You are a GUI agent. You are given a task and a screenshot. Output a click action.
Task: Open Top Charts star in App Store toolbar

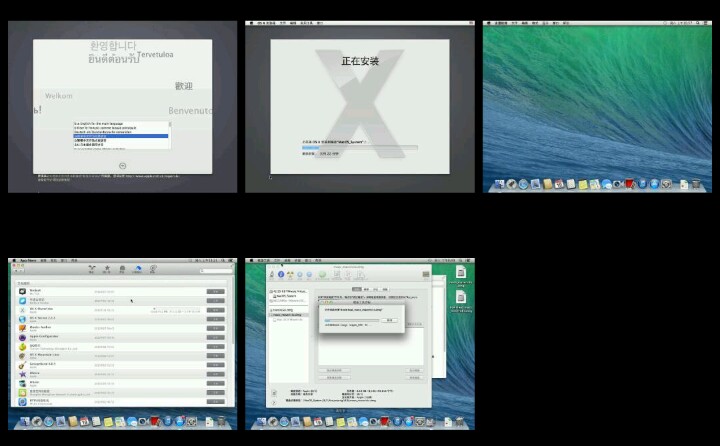click(x=107, y=269)
